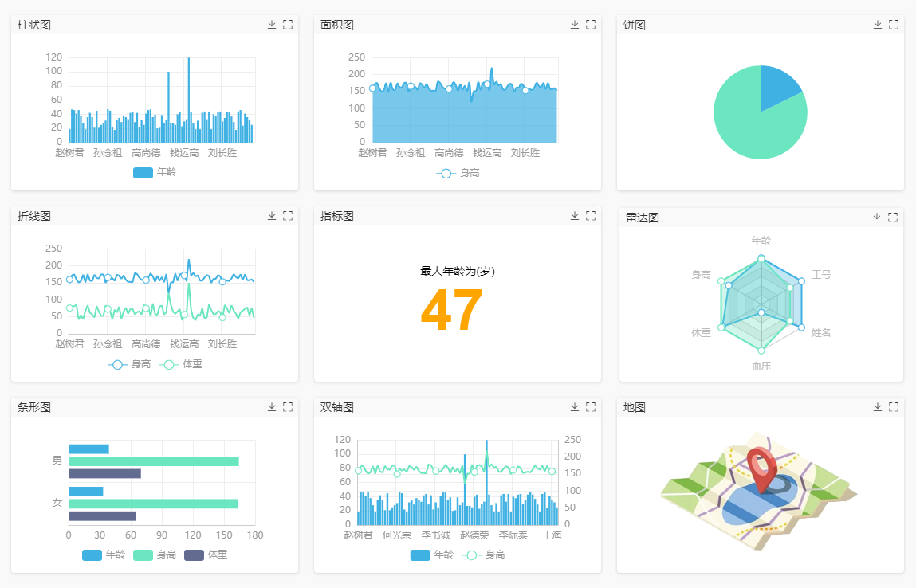Toggle 体重 legend in 条形图

click(206, 555)
